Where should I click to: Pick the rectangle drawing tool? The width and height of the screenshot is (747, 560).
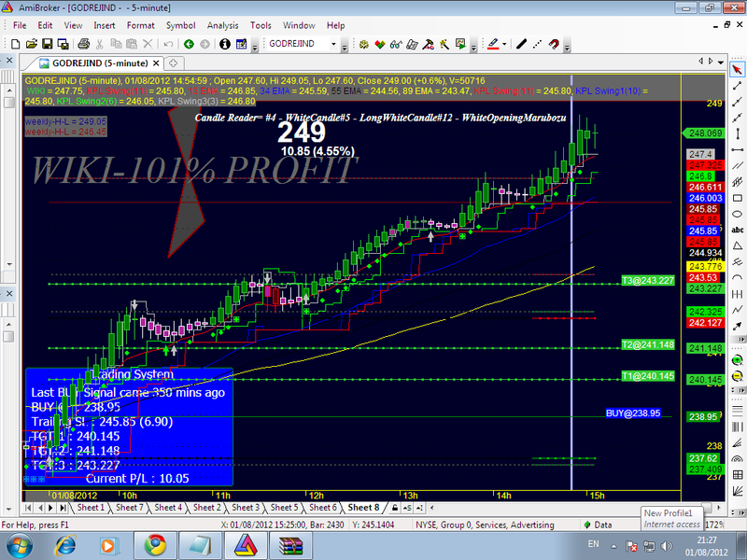pos(738,198)
